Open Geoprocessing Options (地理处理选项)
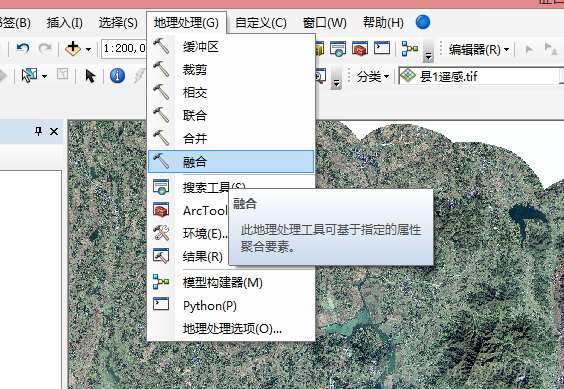Image resolution: width=564 pixels, height=389 pixels. [231, 329]
